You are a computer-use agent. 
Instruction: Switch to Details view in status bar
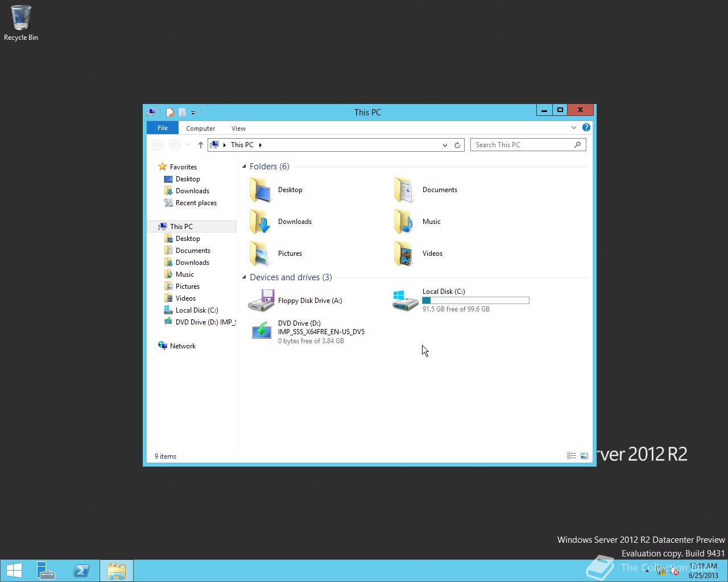coord(571,456)
